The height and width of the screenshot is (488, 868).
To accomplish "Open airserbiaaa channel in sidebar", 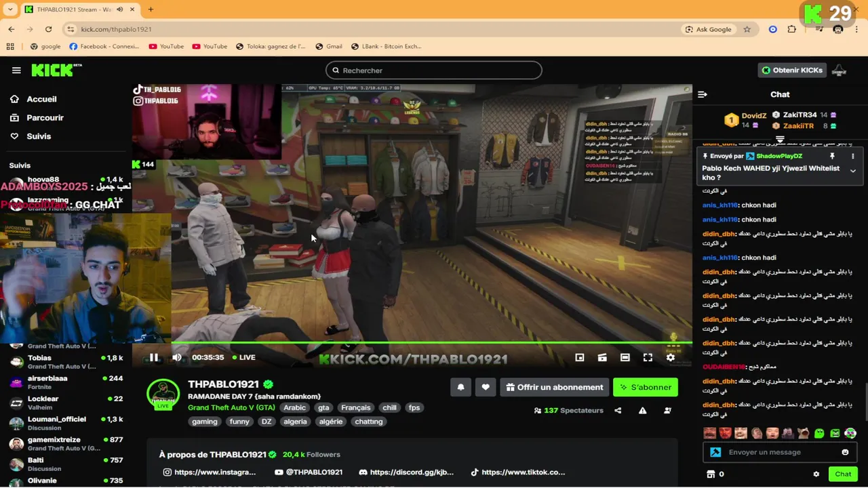I will click(x=65, y=382).
